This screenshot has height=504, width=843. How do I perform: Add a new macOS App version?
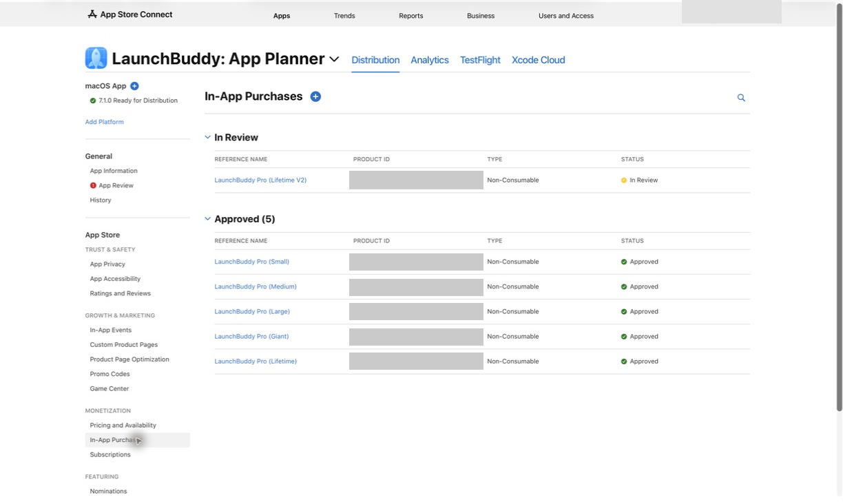tap(134, 86)
